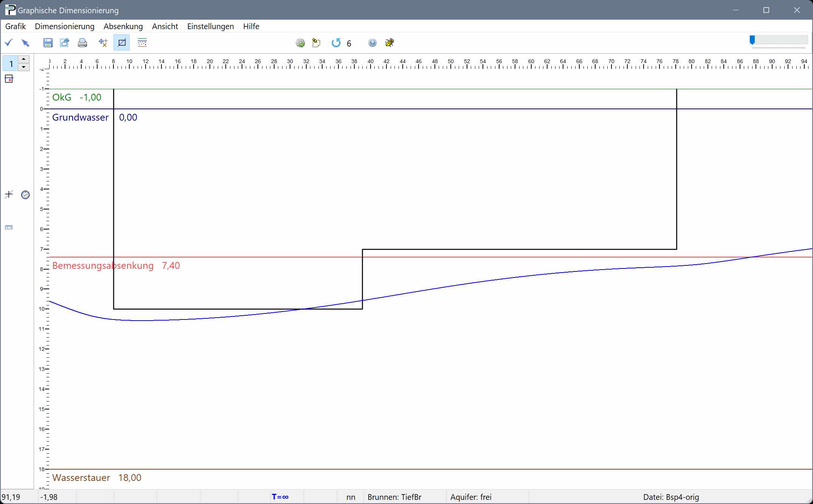Decrease the number with the down stepper arrow

[x=24, y=67]
